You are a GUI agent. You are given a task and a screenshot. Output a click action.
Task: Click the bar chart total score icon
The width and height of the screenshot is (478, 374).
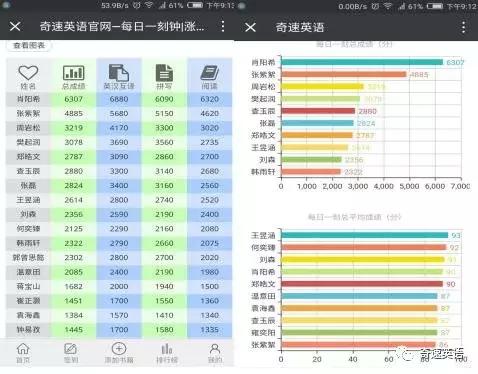click(74, 72)
